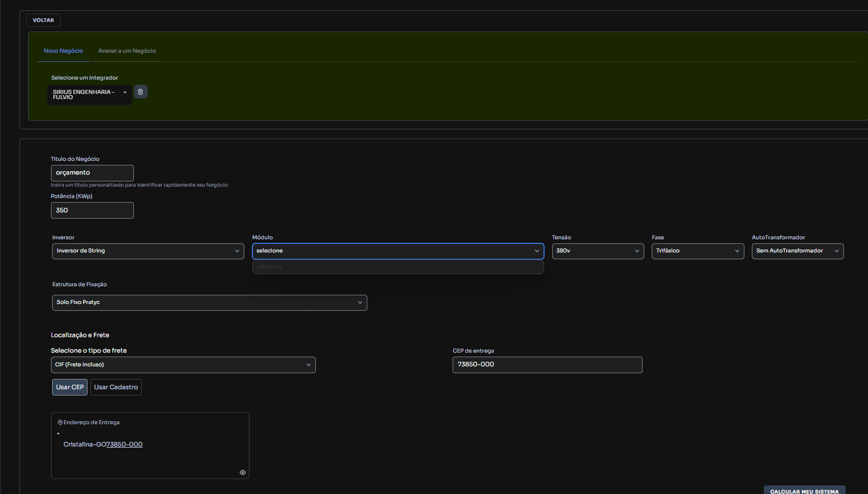Screen dimensions: 868x494
Task: Focus the Potência (KWp) field
Action: click(x=92, y=210)
